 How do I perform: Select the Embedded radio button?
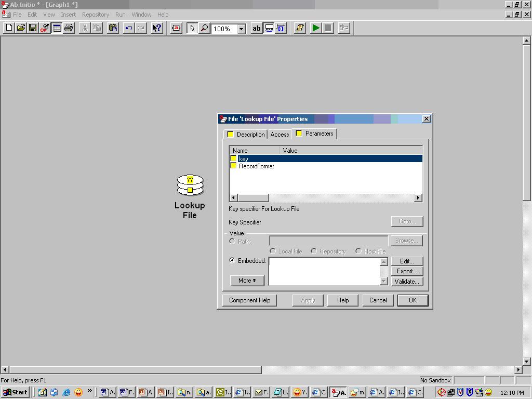click(232, 261)
